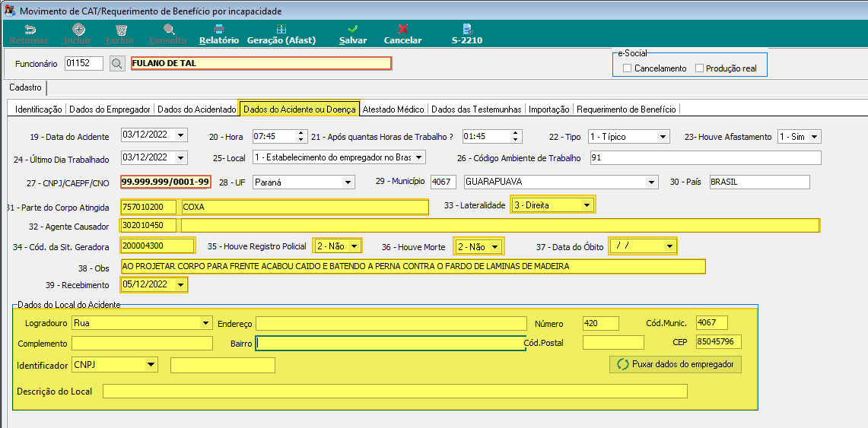Toggle the Produção real checkbox
Viewport: 868px width, 428px height.
pyautogui.click(x=699, y=68)
